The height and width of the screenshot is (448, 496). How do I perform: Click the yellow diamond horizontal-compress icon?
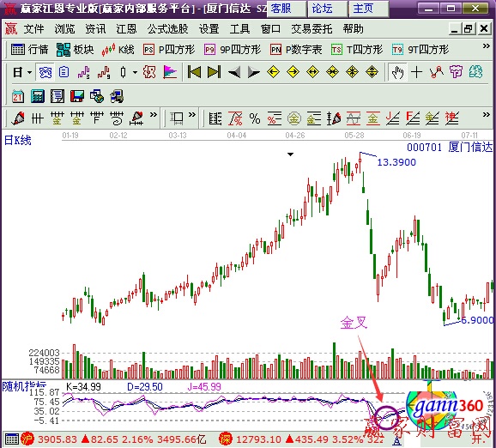click(x=332, y=72)
